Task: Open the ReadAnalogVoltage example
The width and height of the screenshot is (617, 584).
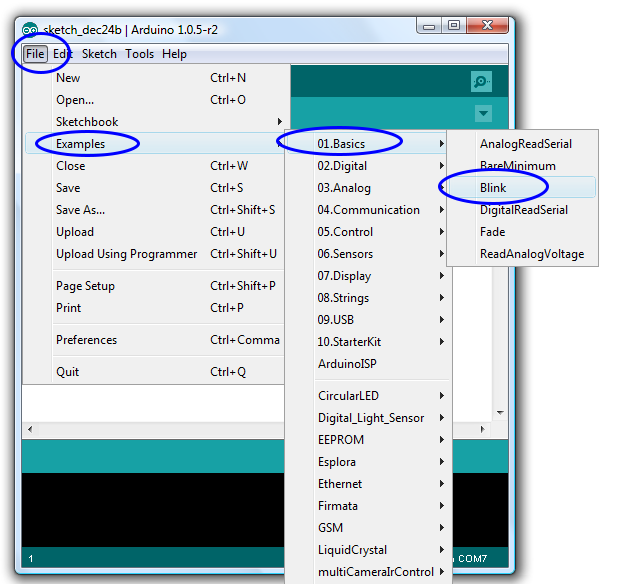Action: point(523,254)
